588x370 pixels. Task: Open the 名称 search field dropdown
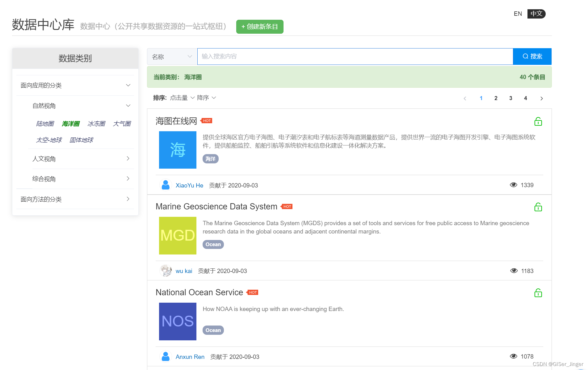pyautogui.click(x=172, y=57)
